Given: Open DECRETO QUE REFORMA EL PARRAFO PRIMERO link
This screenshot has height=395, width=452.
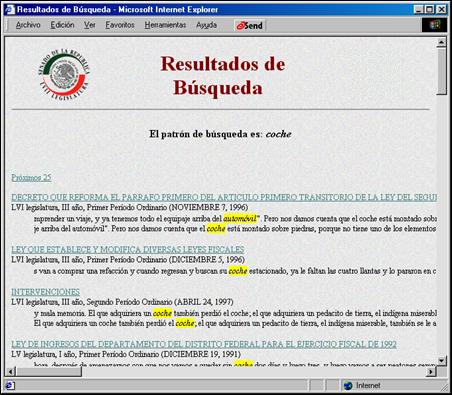Looking at the screenshot, I should click(224, 197).
